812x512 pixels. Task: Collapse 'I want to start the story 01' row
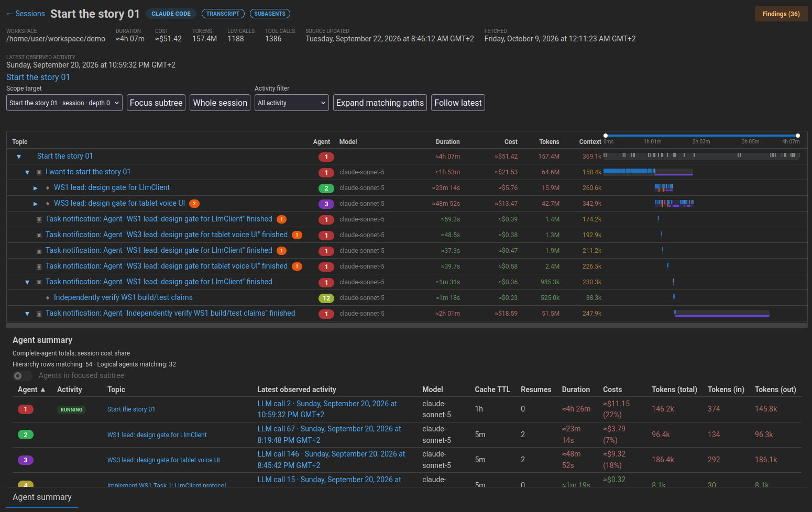coord(27,172)
